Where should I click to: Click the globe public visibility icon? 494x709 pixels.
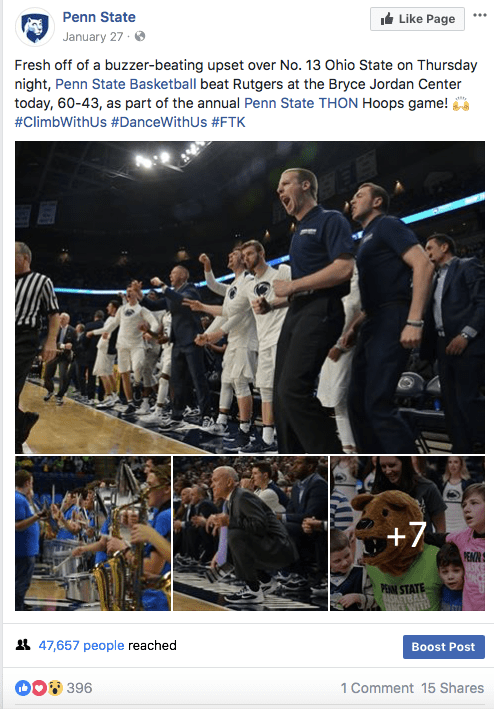[140, 36]
